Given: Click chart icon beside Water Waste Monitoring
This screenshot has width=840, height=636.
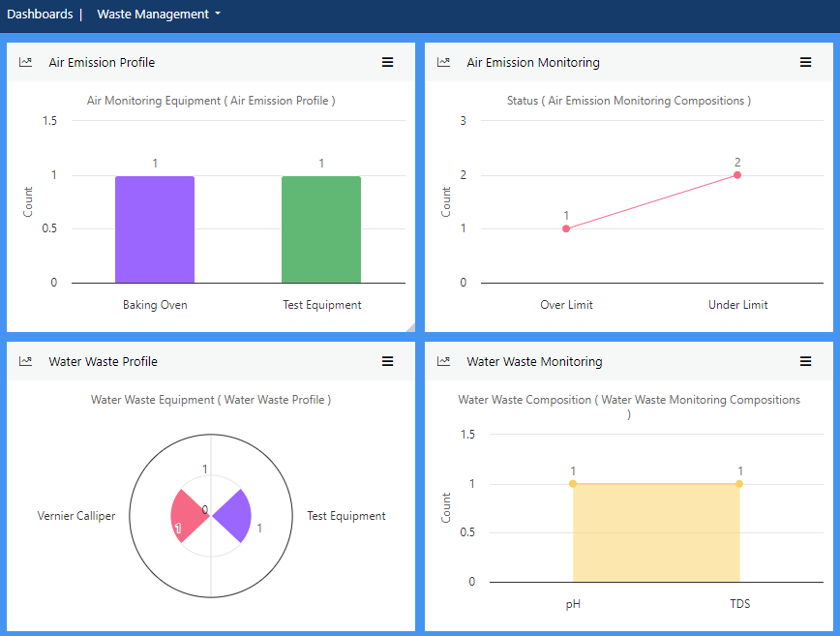Looking at the screenshot, I should click(444, 361).
